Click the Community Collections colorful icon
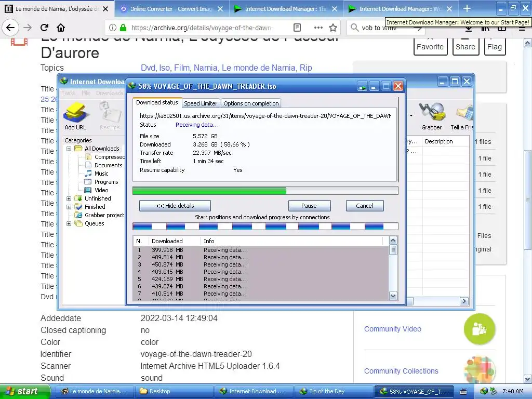This screenshot has width=532, height=399. tap(480, 370)
